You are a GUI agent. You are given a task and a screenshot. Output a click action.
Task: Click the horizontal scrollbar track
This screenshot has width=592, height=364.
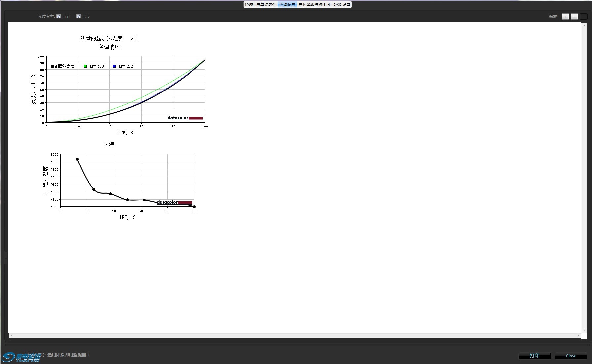(294, 335)
